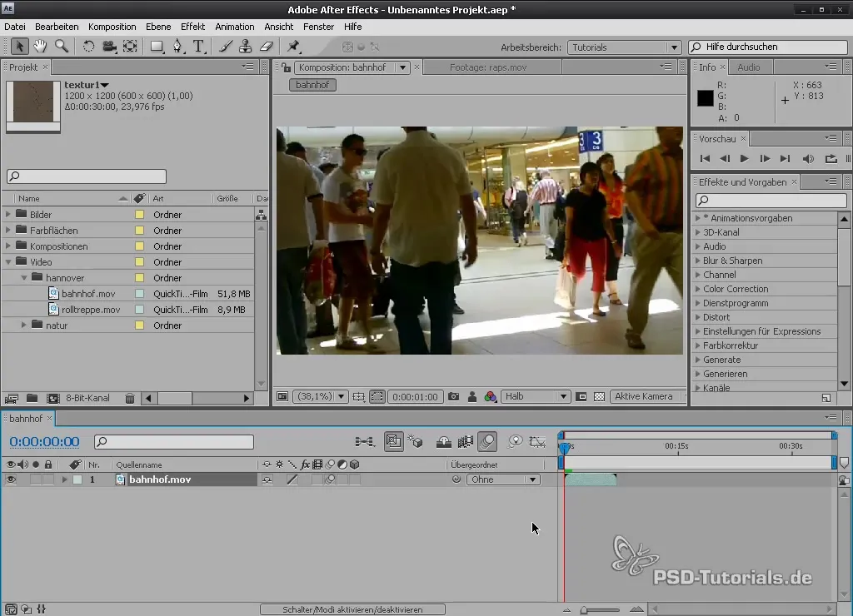Toggle motion blur switch in timeline

click(x=488, y=442)
